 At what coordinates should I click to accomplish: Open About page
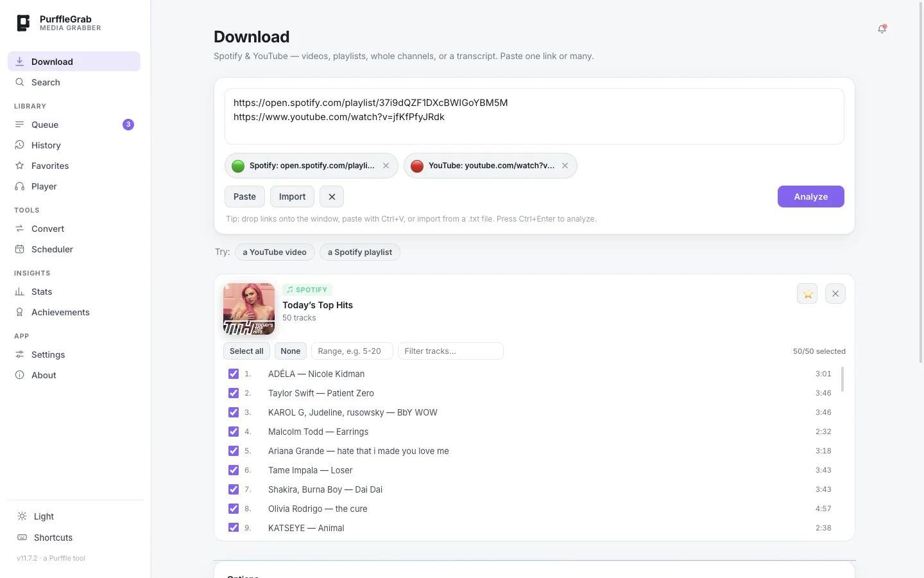point(74,375)
